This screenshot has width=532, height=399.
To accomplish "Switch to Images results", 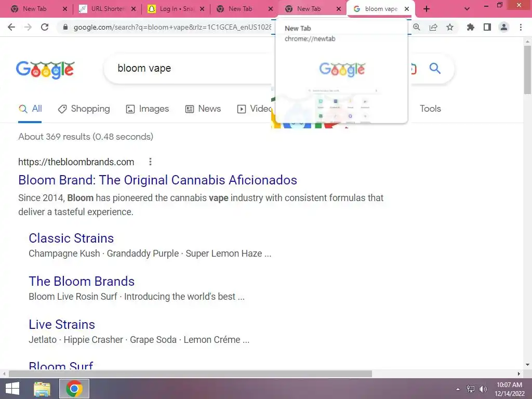I will (x=147, y=109).
